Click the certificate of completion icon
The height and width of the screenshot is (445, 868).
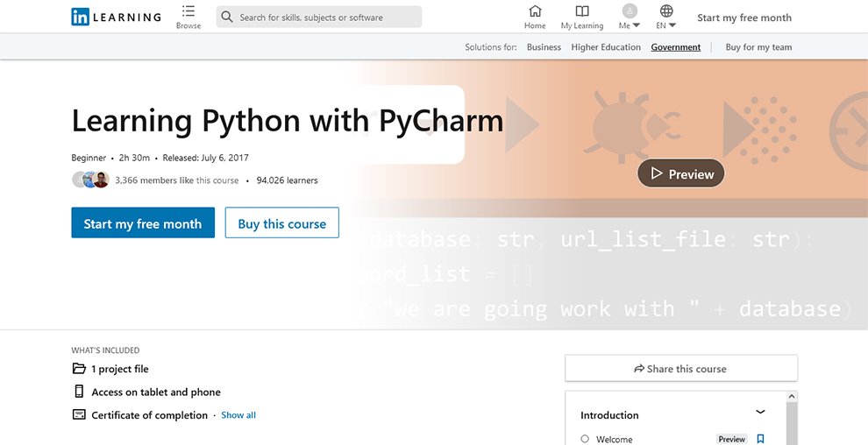[79, 414]
